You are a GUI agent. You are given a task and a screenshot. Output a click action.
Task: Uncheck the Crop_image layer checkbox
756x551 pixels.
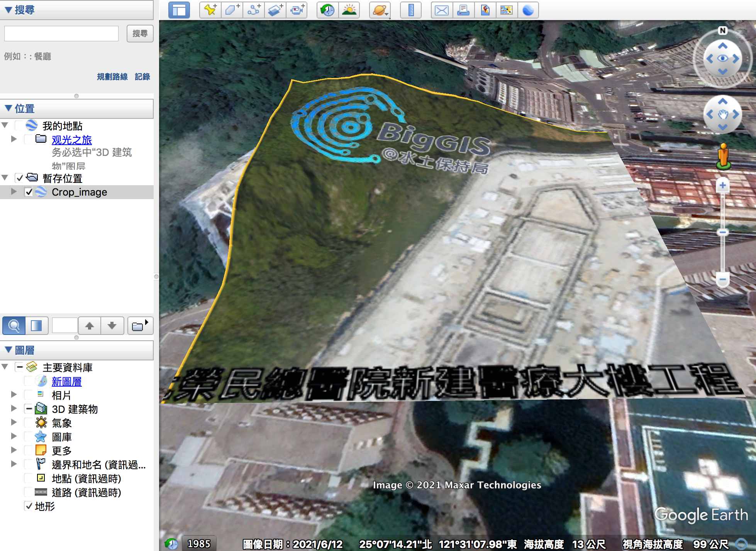[x=29, y=192]
